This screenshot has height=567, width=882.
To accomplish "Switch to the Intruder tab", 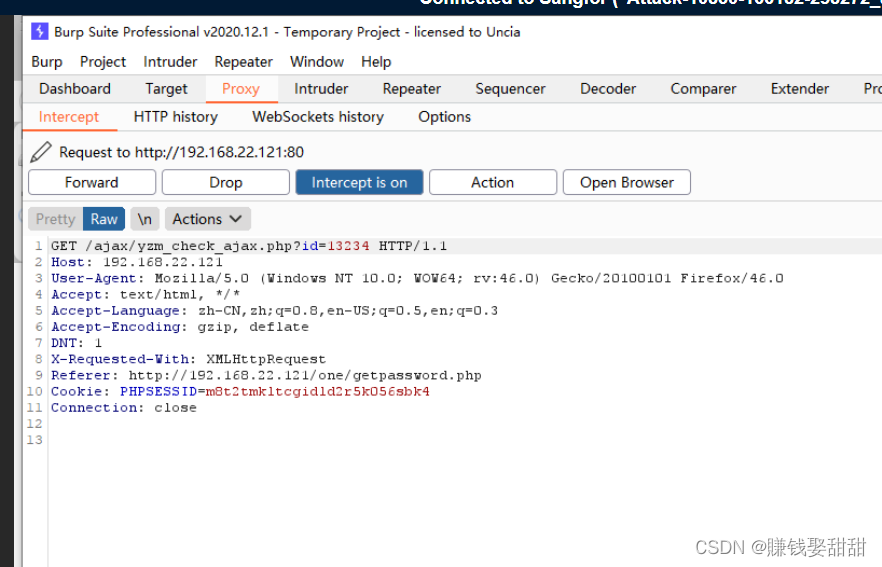I will pos(321,89).
